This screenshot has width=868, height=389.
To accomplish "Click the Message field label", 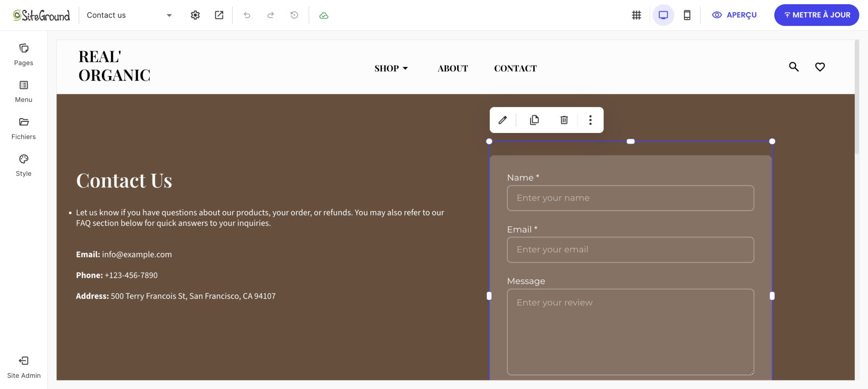I will [x=526, y=281].
